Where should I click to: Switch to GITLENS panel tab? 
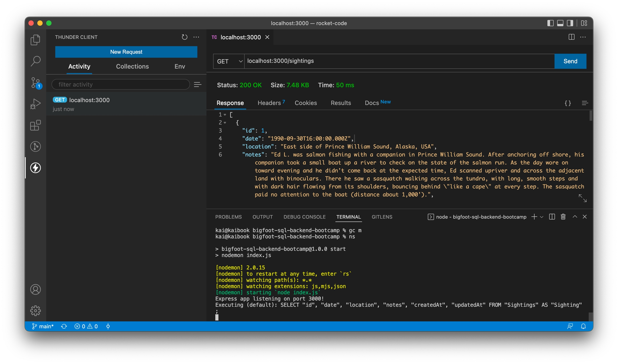tap(382, 217)
